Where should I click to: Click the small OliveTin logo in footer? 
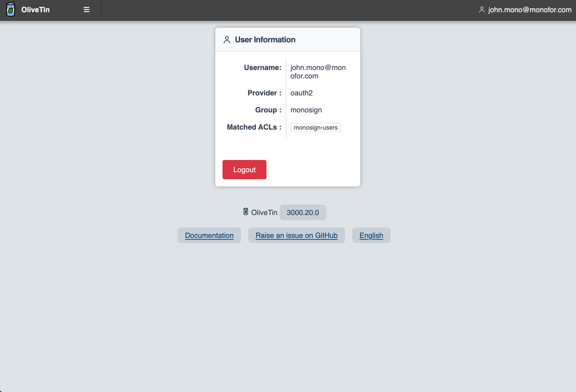click(x=246, y=212)
